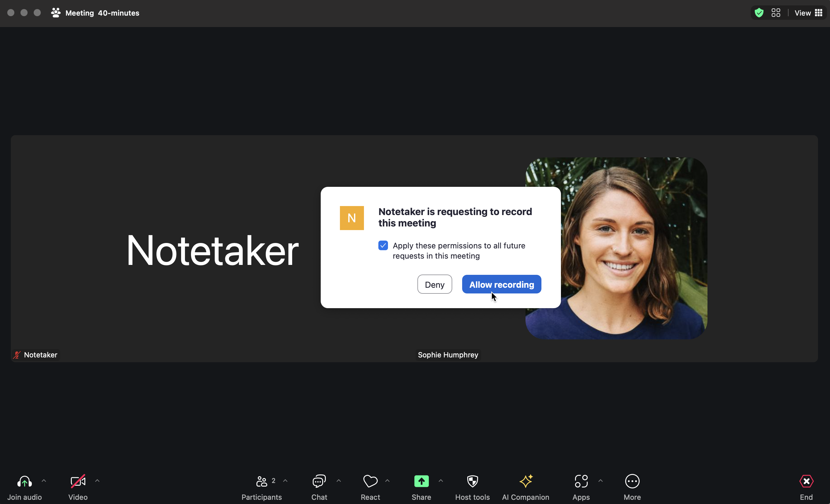Viewport: 830px width, 504px height.
Task: Click the Deny button
Action: (x=435, y=284)
